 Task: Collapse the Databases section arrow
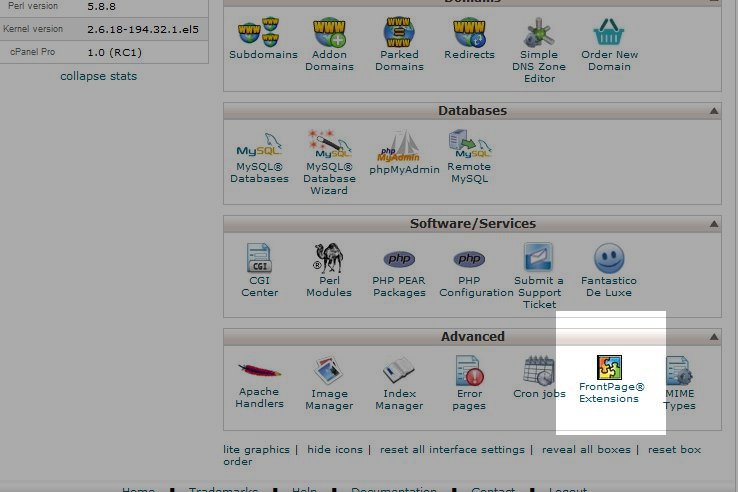tap(714, 111)
